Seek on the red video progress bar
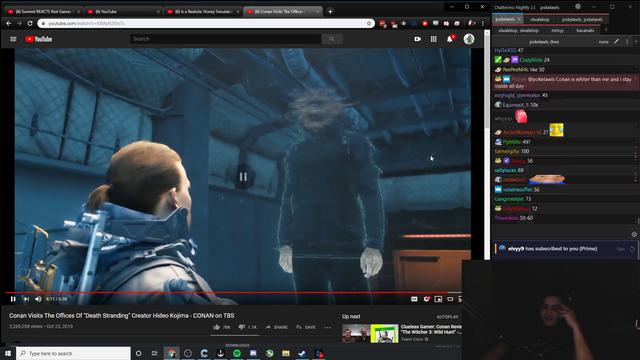This screenshot has width=640, height=360. (x=233, y=292)
